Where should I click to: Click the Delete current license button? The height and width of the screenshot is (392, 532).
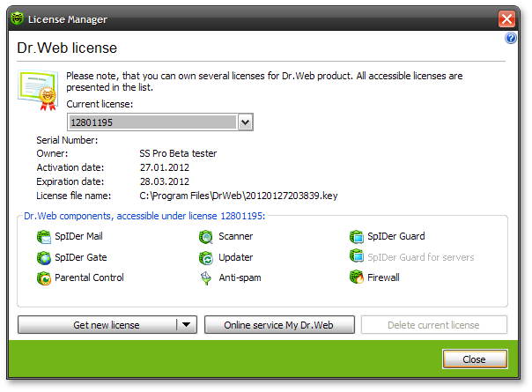pyautogui.click(x=434, y=325)
